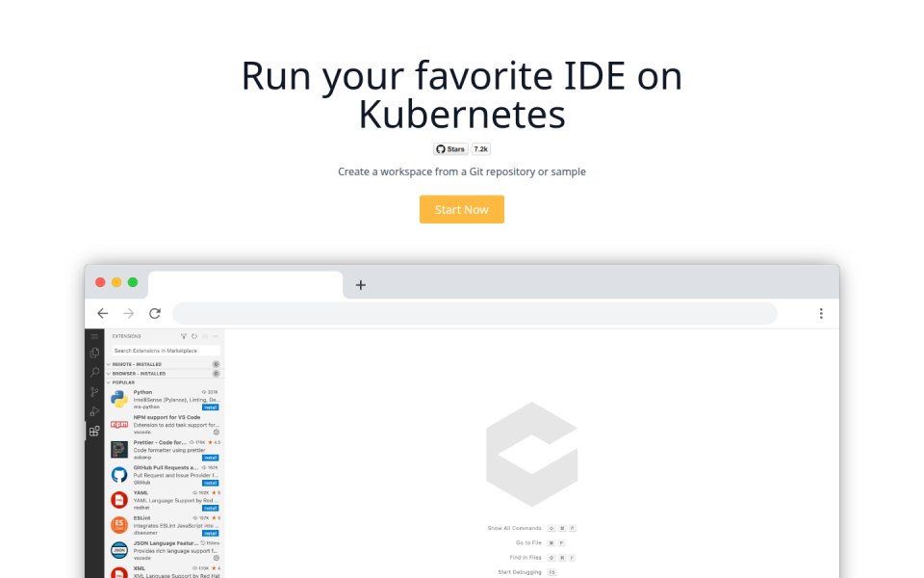The image size is (924, 578).
Task: Click the Python extension logo
Action: point(119,399)
